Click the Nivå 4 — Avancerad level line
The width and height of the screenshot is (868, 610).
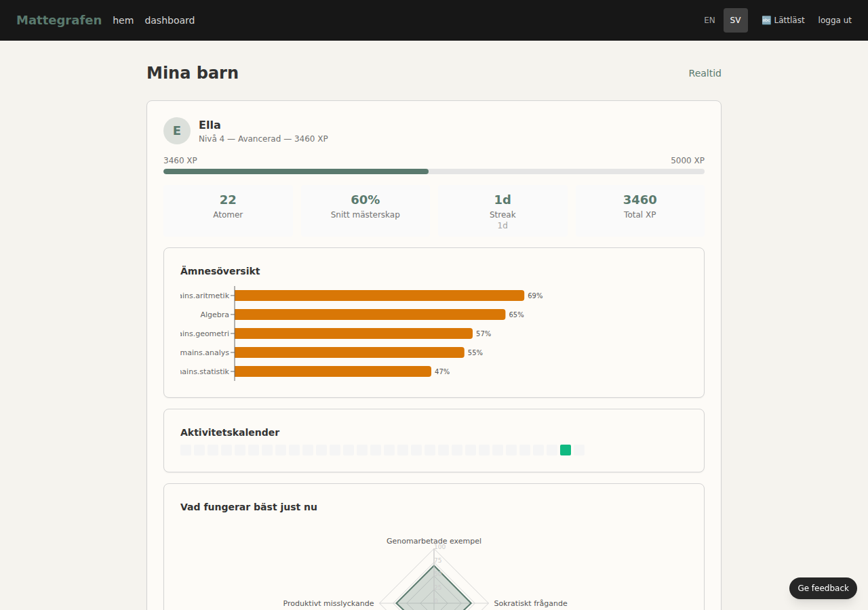pyautogui.click(x=263, y=139)
